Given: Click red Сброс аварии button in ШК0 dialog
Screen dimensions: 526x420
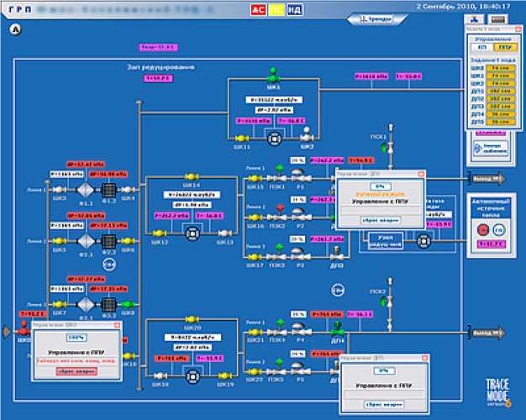Looking at the screenshot, I should click(76, 371).
